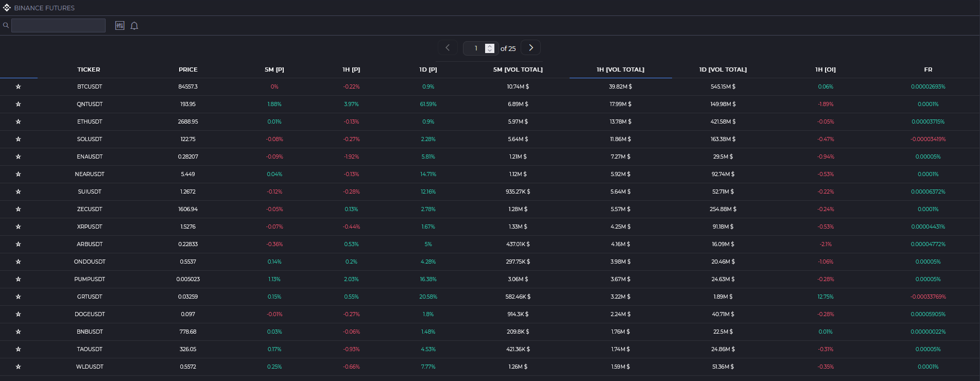Select the GRTUSDT ticker name
980x381 pixels.
90,297
